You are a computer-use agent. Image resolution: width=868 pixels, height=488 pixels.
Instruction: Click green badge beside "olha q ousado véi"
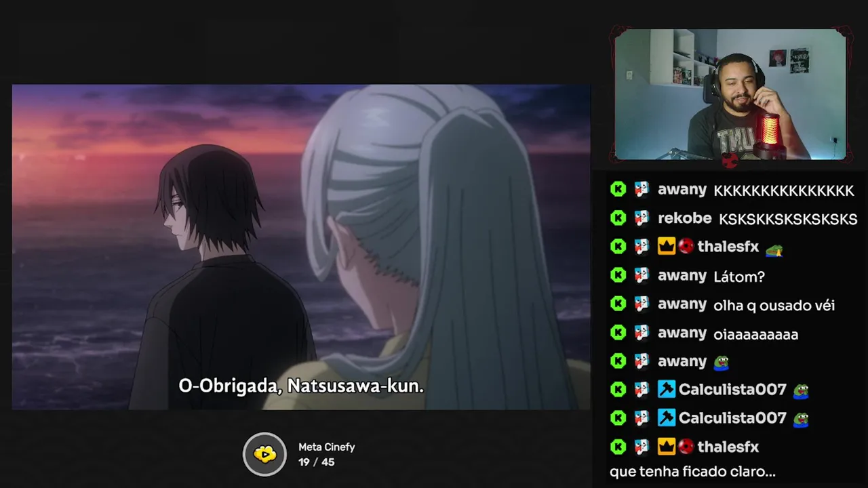click(x=618, y=304)
